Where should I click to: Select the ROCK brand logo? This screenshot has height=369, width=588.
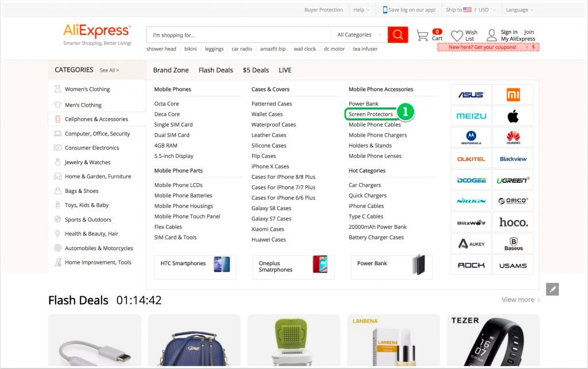(x=471, y=265)
